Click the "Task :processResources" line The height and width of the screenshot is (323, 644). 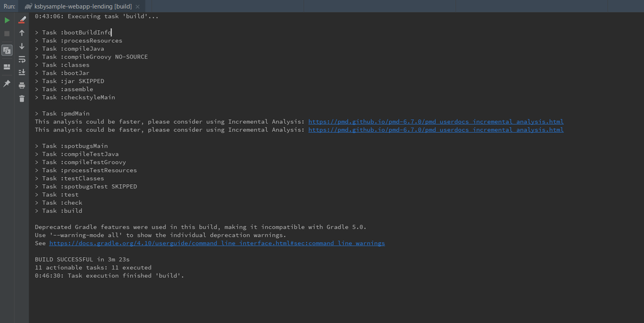79,41
